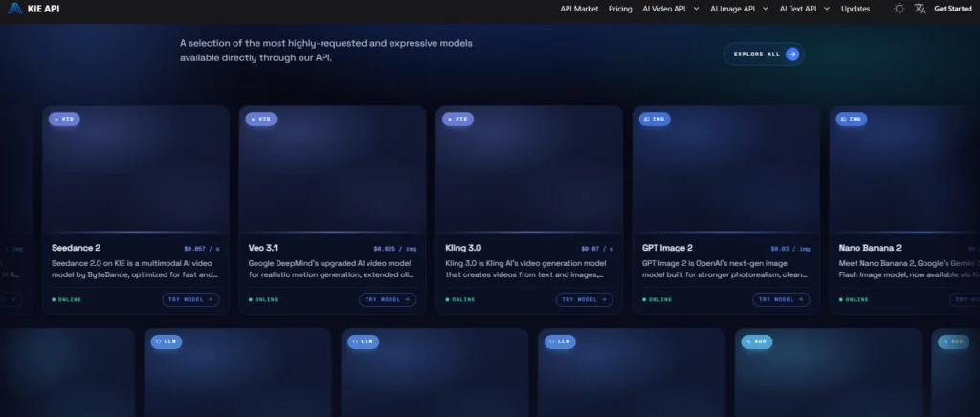Click the Explore All button
The image size is (980, 417).
[x=764, y=55]
